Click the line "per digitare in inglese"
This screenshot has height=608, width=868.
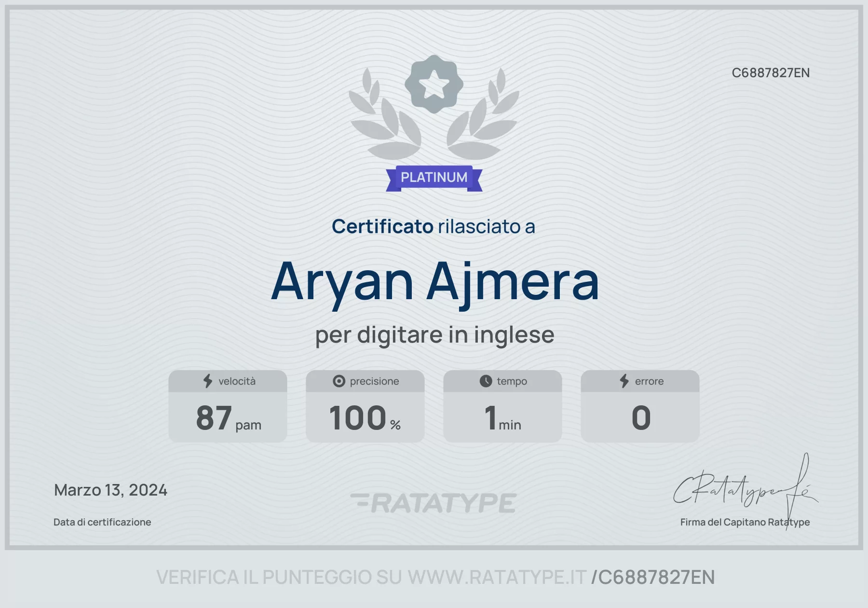[x=435, y=335]
